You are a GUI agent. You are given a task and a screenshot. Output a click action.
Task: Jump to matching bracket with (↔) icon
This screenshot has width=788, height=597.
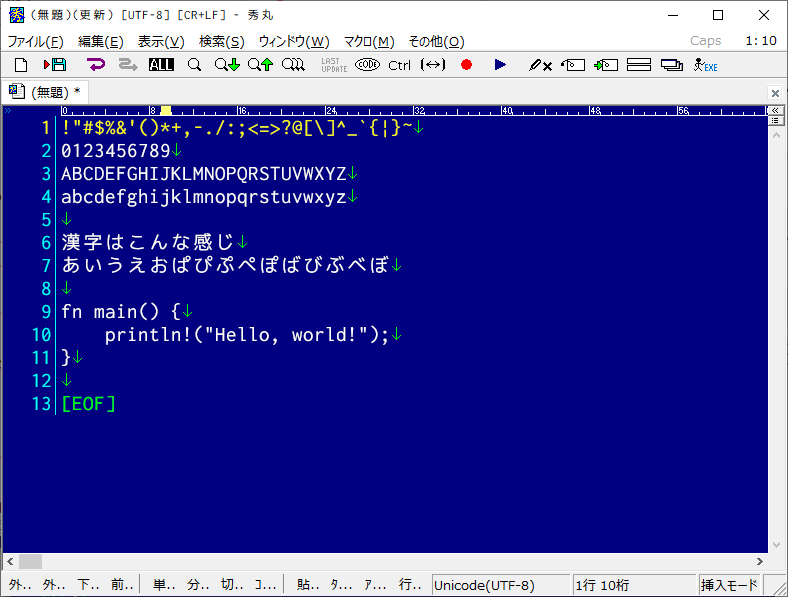[433, 65]
